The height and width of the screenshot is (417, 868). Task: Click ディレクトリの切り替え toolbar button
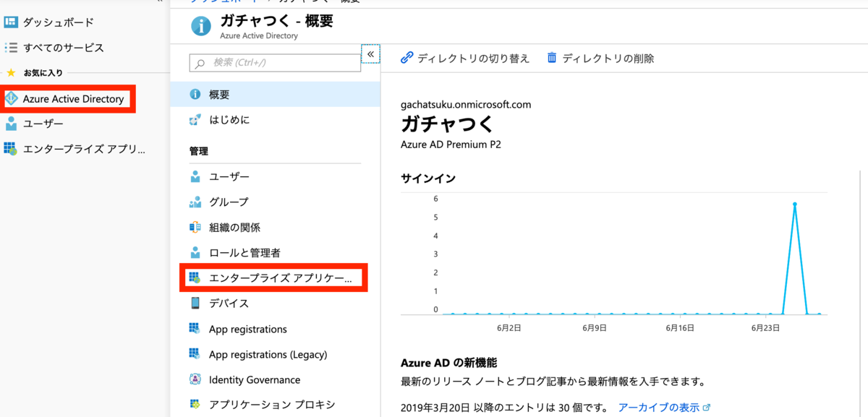tap(465, 58)
